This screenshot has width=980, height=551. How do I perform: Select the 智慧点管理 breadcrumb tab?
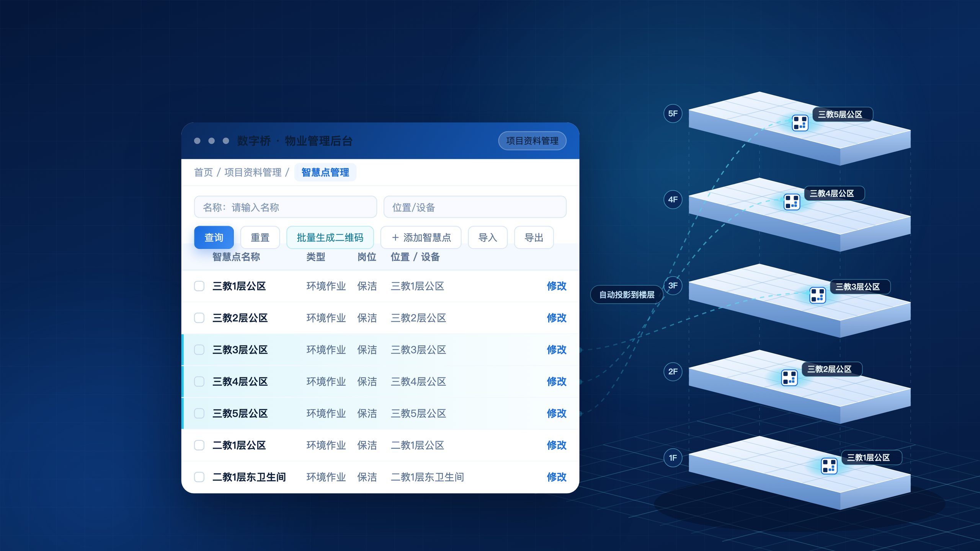pyautogui.click(x=325, y=172)
